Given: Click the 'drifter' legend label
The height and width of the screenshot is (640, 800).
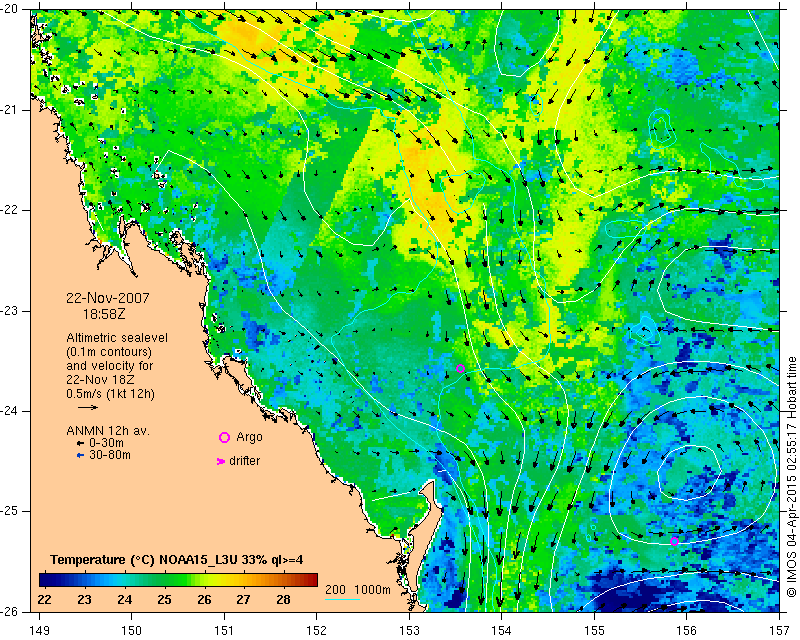Looking at the screenshot, I should pyautogui.click(x=244, y=461).
